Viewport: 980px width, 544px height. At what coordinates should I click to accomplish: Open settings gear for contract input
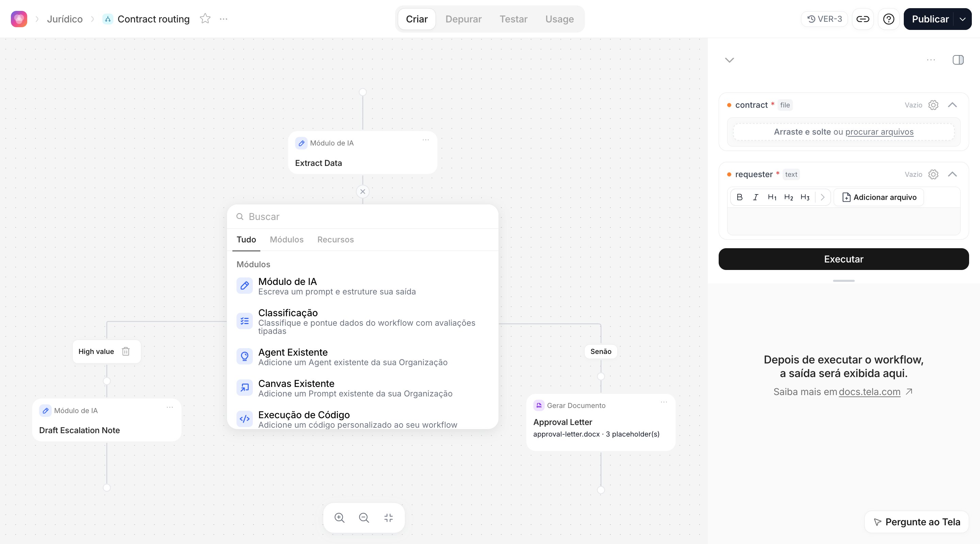[933, 105]
